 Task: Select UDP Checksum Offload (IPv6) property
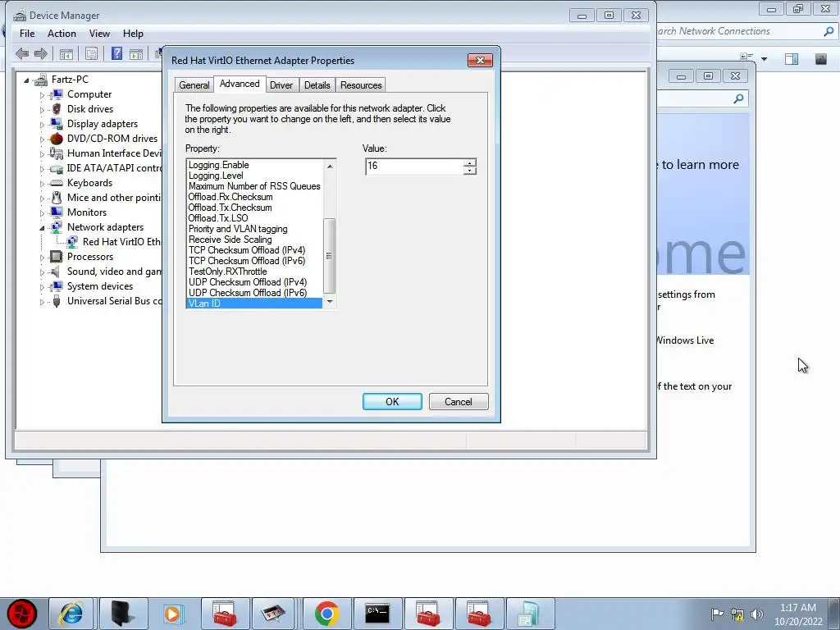pyautogui.click(x=248, y=293)
